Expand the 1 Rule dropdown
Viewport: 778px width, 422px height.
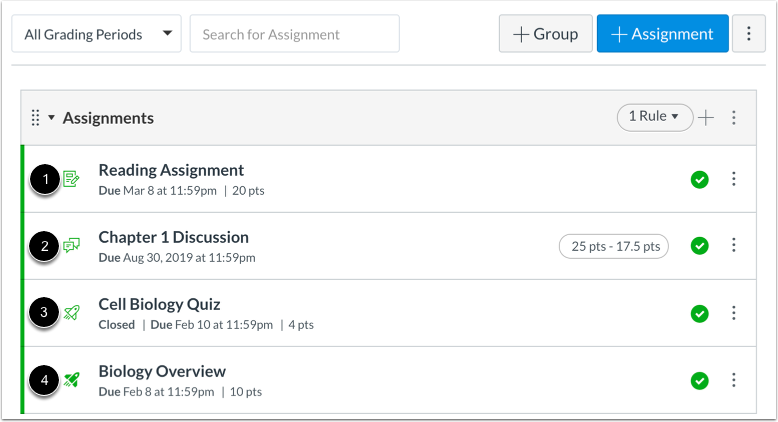pos(654,117)
